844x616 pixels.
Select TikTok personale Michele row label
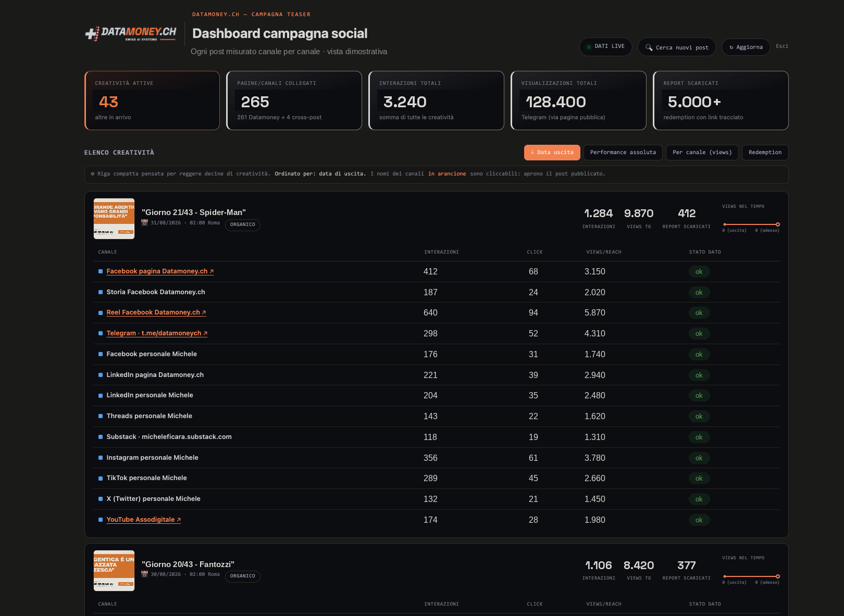147,478
